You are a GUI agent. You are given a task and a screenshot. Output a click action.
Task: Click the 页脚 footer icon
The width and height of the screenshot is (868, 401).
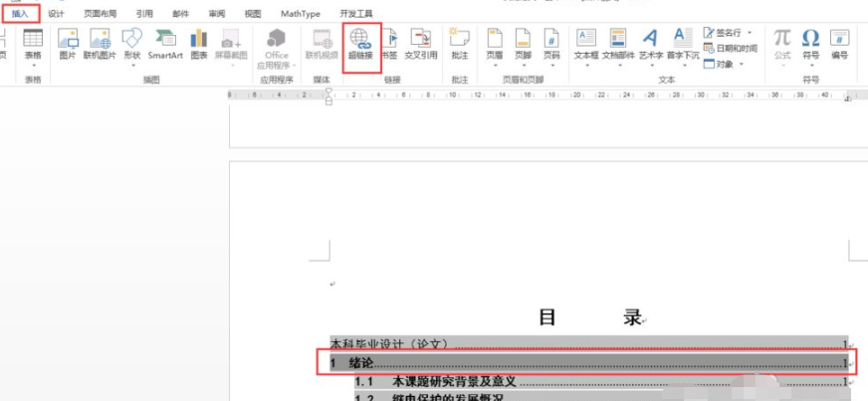tap(523, 38)
